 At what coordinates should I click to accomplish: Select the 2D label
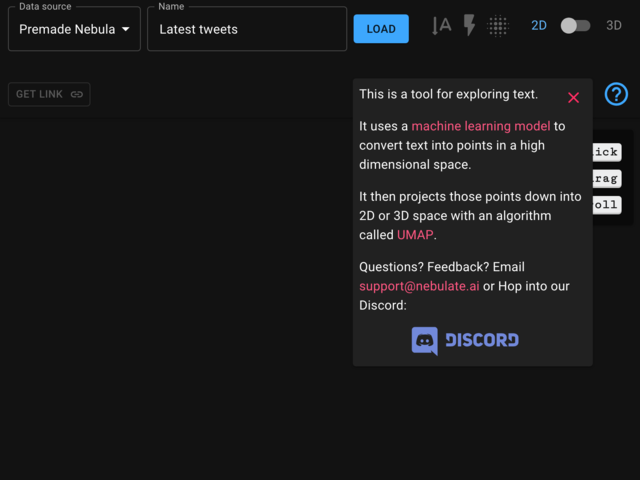point(539,26)
